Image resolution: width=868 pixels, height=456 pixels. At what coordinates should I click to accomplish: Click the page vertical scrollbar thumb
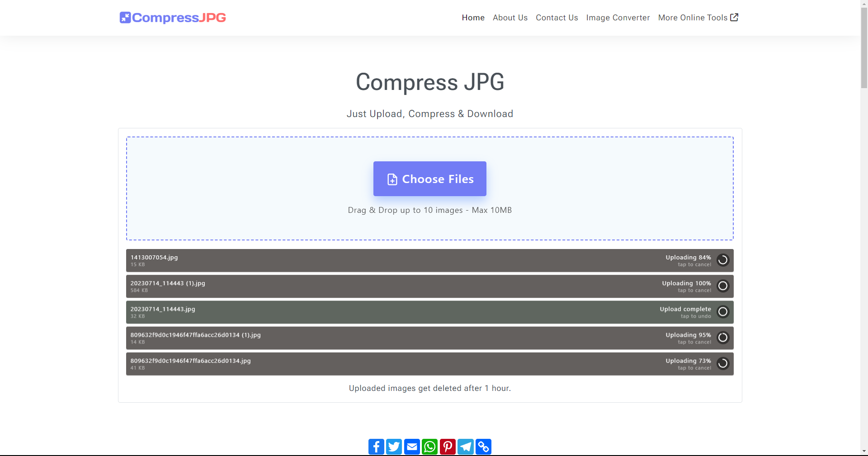[x=864, y=47]
